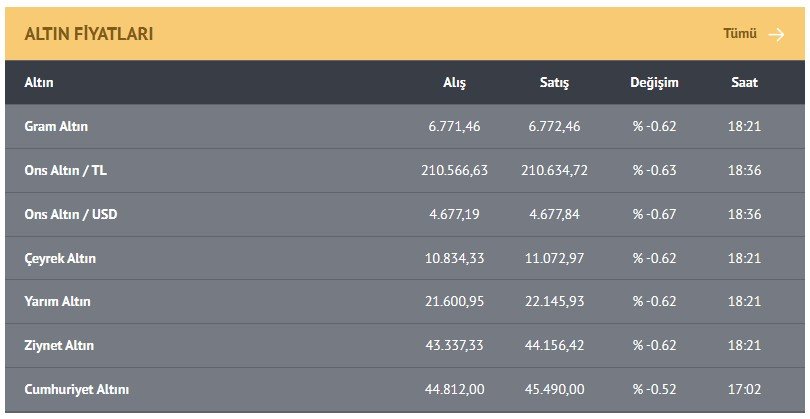Click Gram Altın buy price 6.771,46
The image size is (810, 419).
pos(454,127)
